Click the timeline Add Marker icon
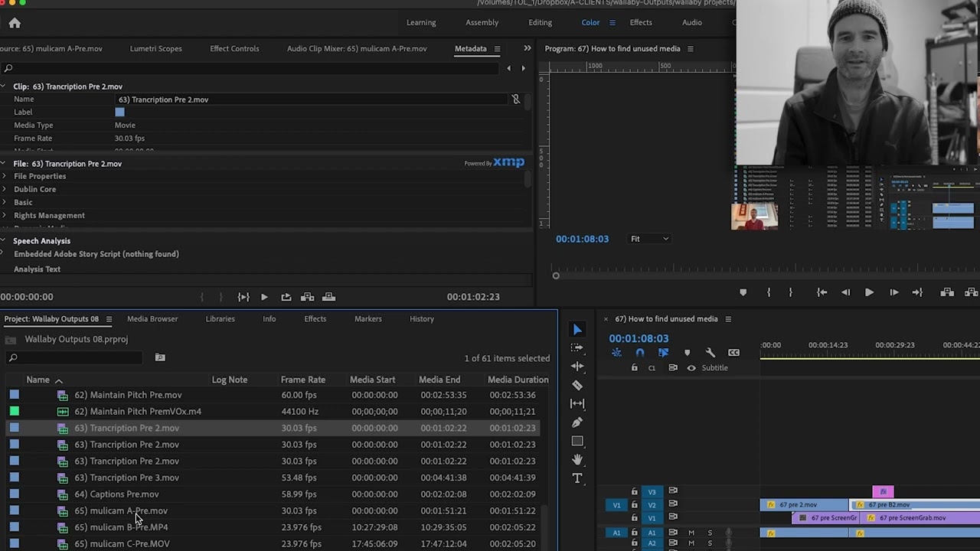Screen dimensions: 980x551 pyautogui.click(x=687, y=353)
